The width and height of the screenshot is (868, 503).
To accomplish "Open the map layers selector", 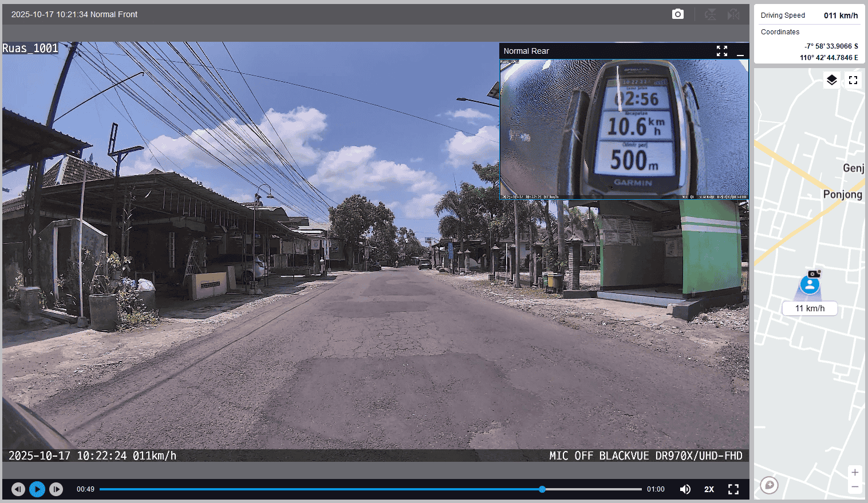I will pyautogui.click(x=832, y=80).
